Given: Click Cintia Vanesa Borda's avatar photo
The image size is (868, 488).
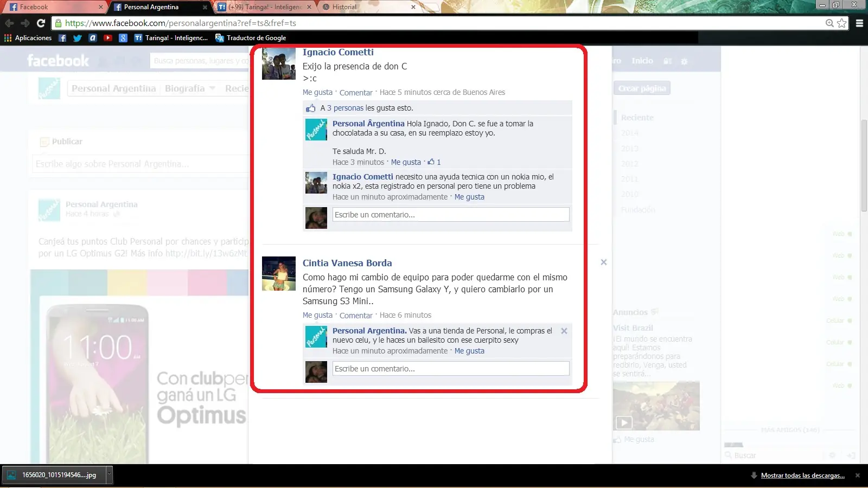Looking at the screenshot, I should 279,273.
